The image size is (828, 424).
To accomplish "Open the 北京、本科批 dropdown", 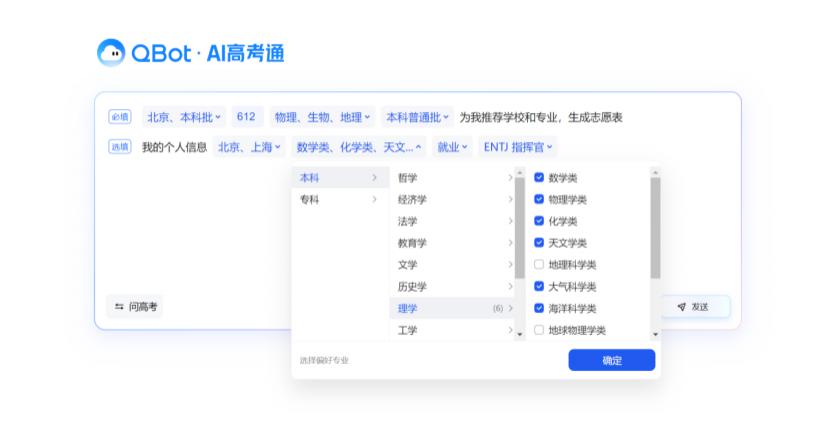I will (184, 117).
